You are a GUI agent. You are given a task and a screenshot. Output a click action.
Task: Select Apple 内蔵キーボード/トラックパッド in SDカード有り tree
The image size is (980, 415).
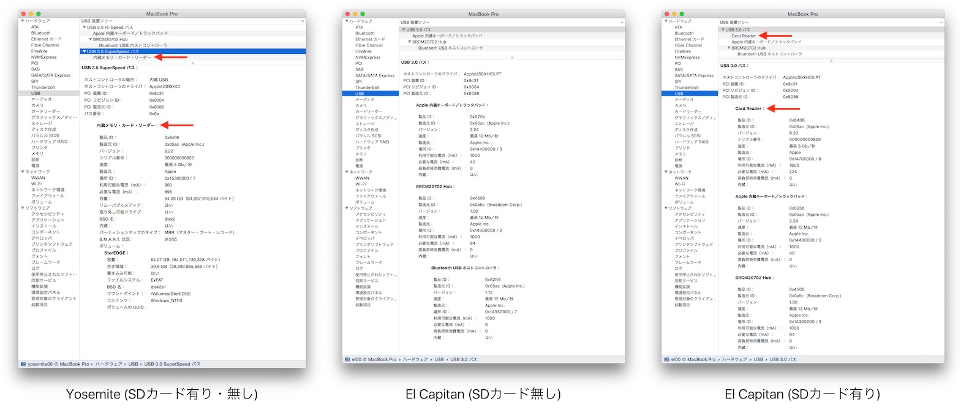pos(766,42)
